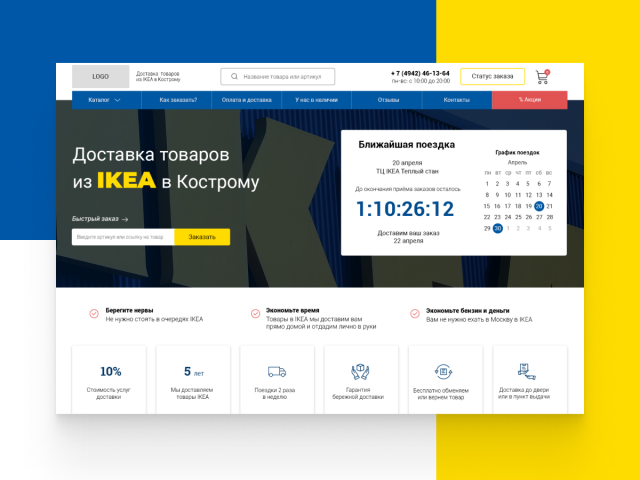Click the door delivery package icon

[527, 371]
